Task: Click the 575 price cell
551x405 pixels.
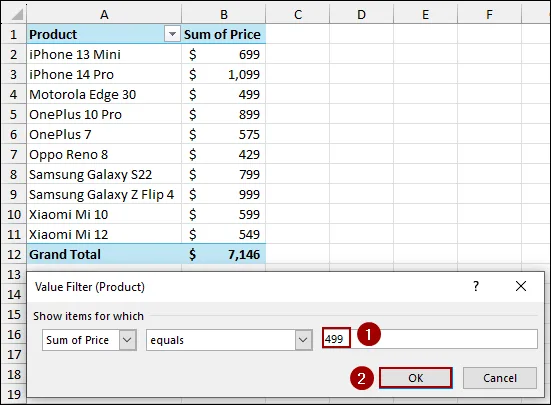Action: (223, 134)
